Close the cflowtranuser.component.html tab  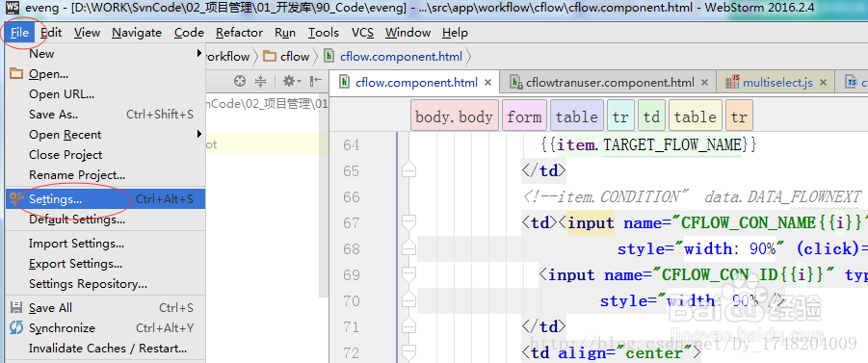tap(704, 83)
